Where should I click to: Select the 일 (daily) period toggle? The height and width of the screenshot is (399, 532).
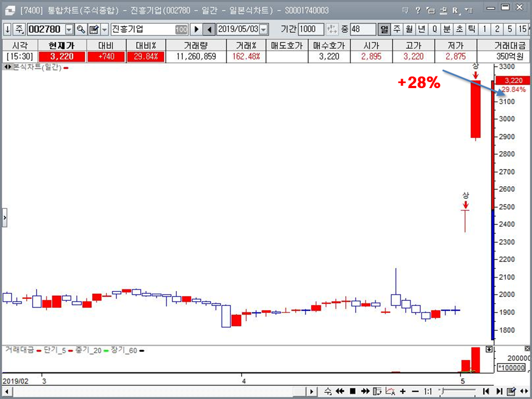tap(384, 29)
